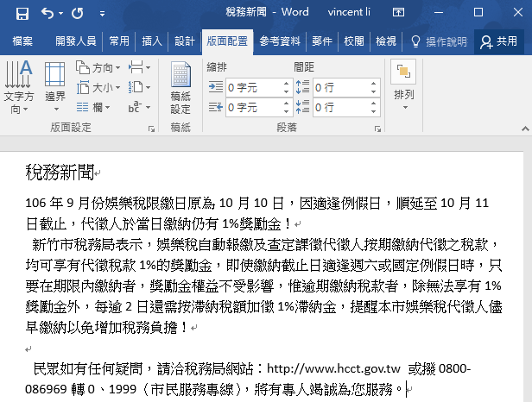Image resolution: width=532 pixels, height=402 pixels.
Task: Click the http://www.hcct.gov.tw URL text
Action: [333, 368]
